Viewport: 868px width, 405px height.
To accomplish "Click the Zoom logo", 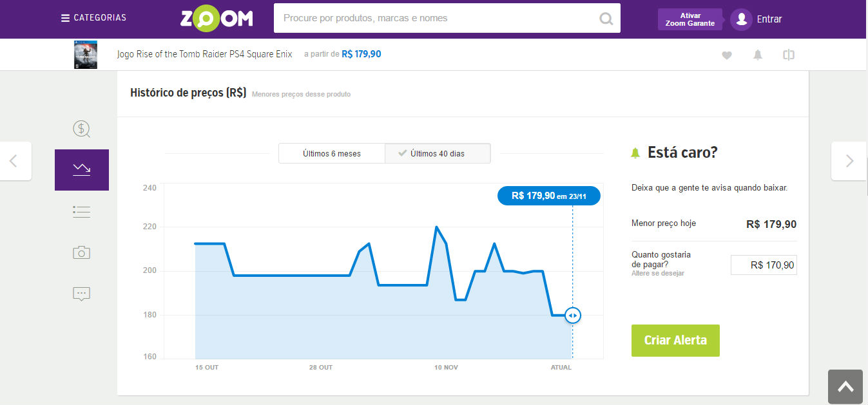I will tap(217, 19).
